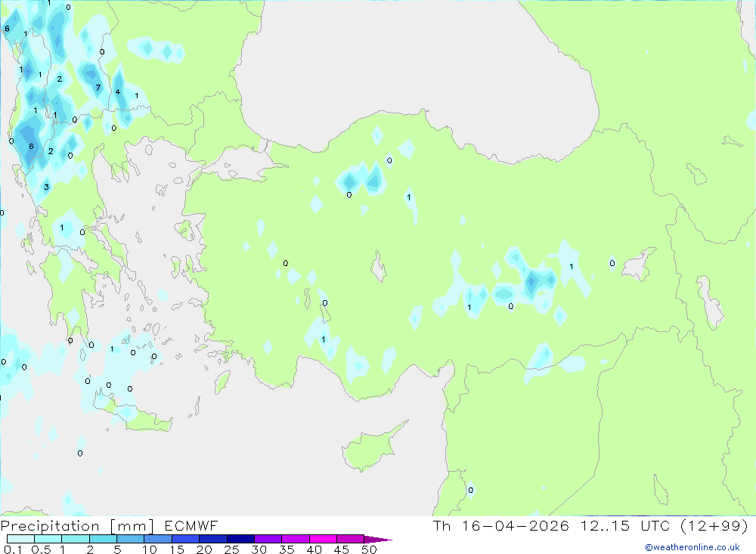Viewport: 756px width, 554px height.
Task: Click the 30–35 mm purple legend swatch
Action: click(x=268, y=539)
